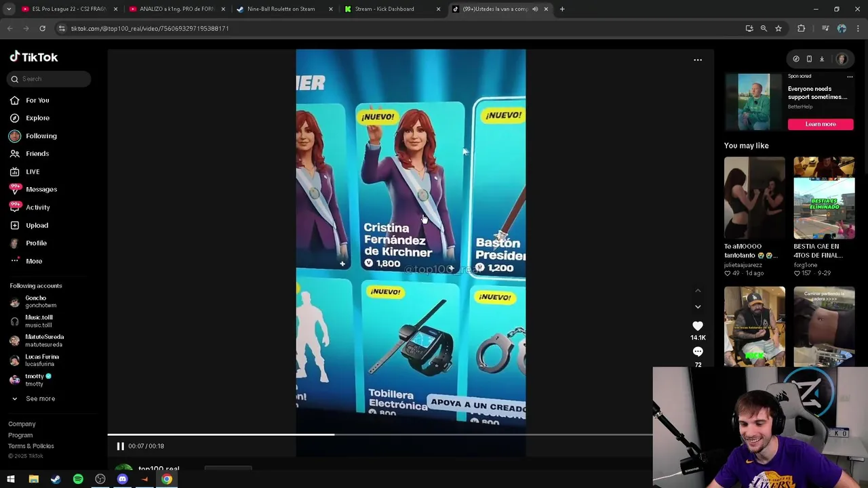The width and height of the screenshot is (868, 488).
Task: Open File Explorer from the taskbar
Action: (x=33, y=479)
